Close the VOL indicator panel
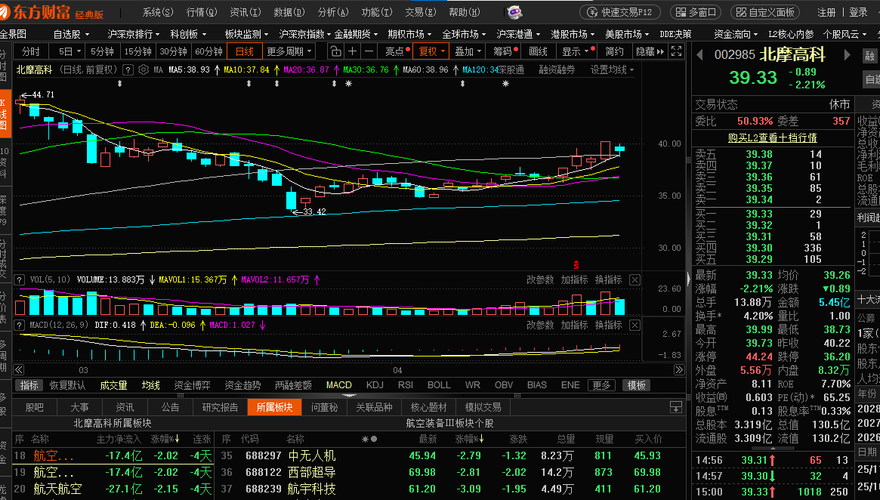Screen dimensions: 880x500 point(634,279)
